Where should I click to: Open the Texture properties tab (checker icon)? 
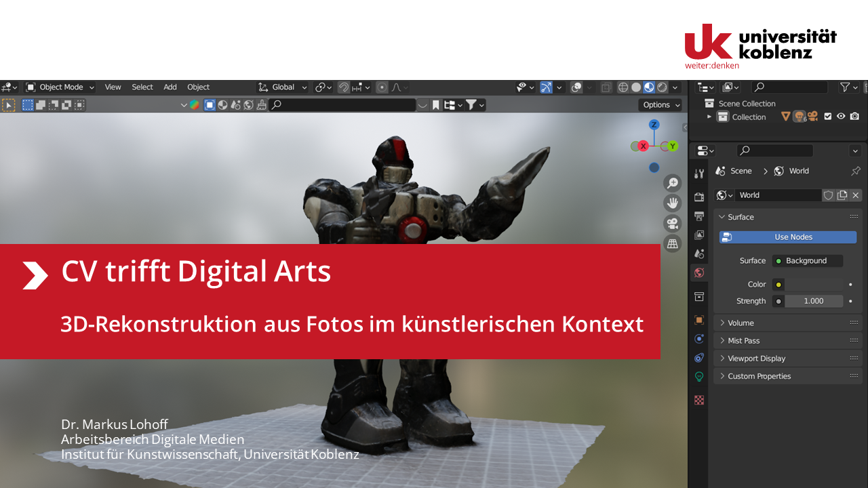tap(699, 400)
